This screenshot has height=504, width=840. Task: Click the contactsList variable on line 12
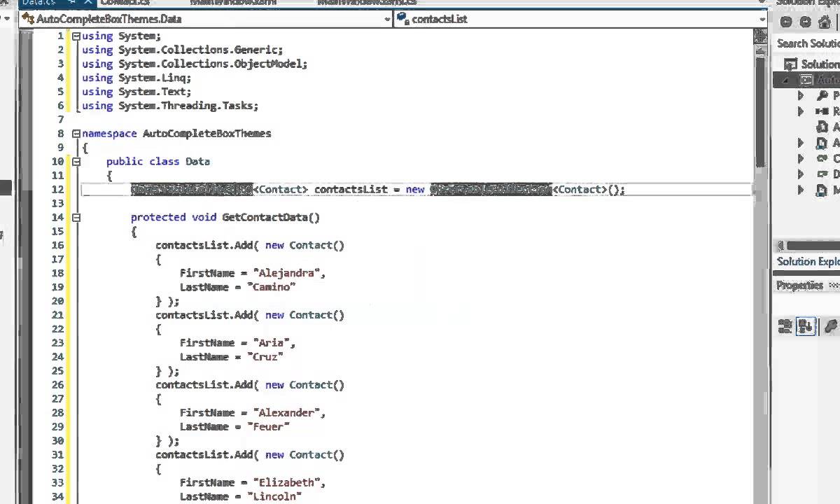(351, 190)
